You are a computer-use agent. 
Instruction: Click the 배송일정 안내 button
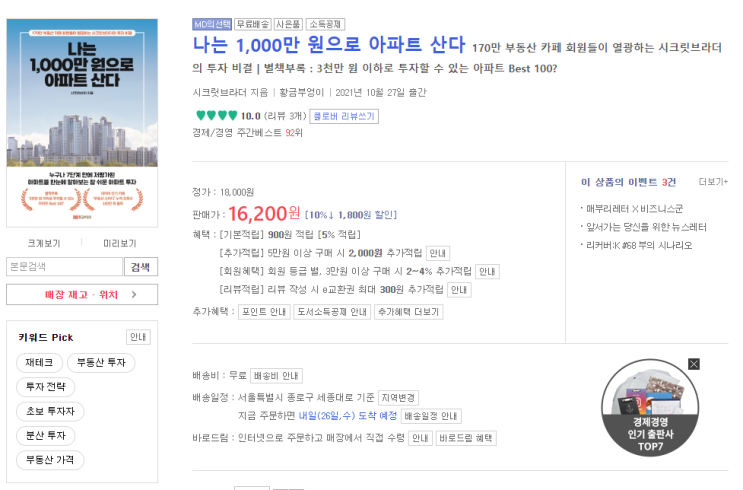tap(431, 416)
